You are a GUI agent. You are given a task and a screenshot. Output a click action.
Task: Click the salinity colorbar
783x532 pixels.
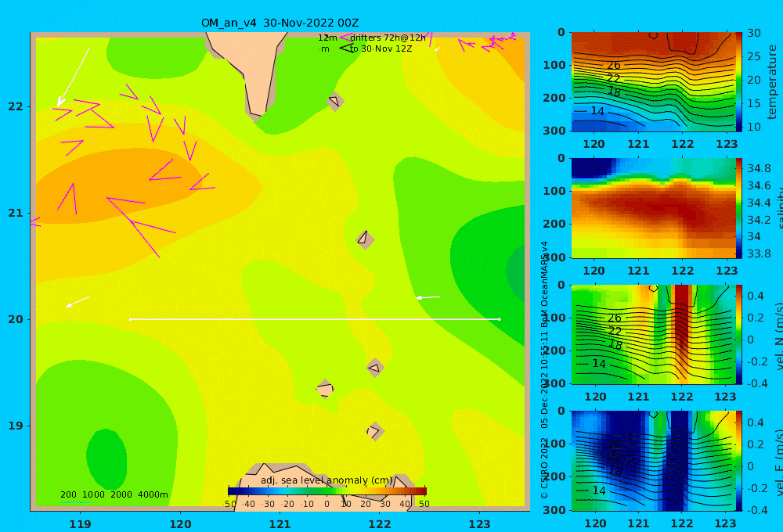click(739, 208)
